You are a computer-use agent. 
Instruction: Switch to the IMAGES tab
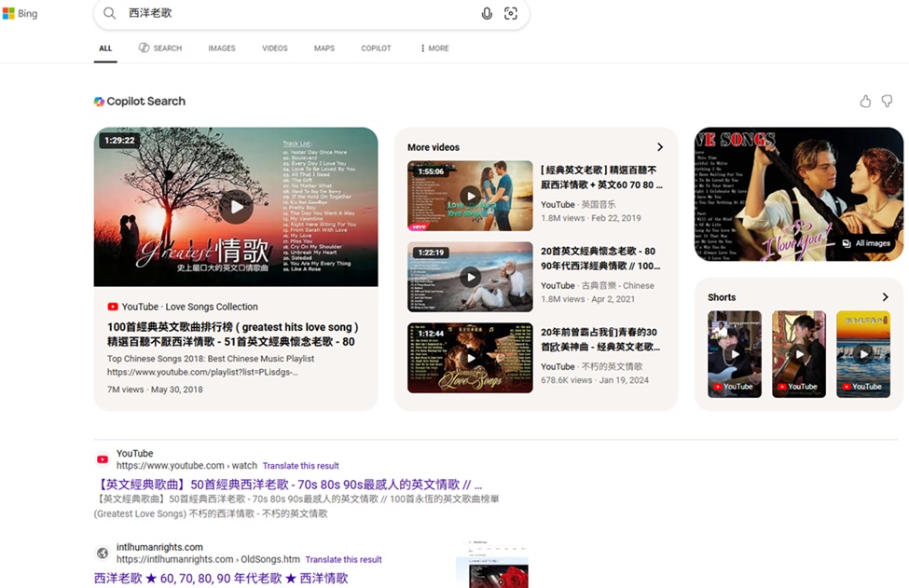point(222,48)
